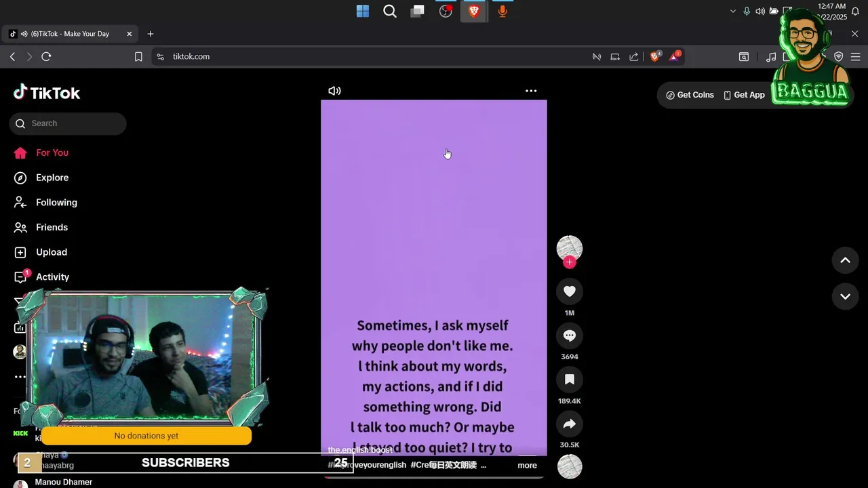Open comments with the speech bubble icon

(570, 335)
